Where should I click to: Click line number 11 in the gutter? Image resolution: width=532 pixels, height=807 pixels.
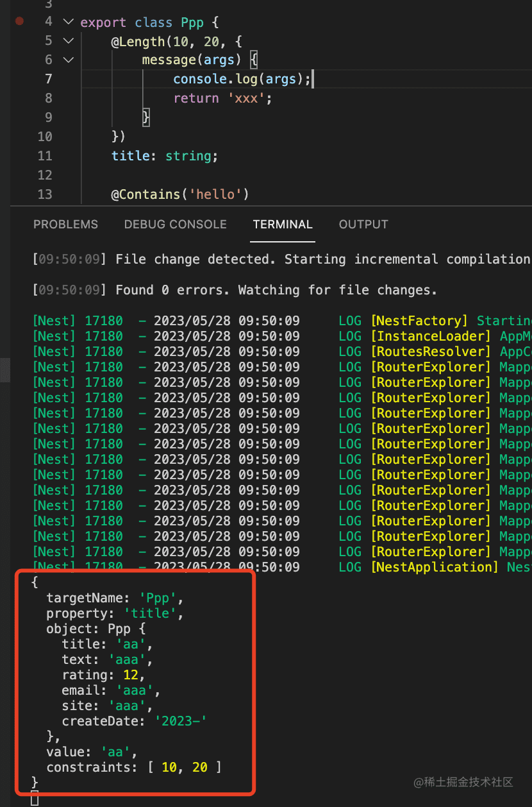(45, 156)
